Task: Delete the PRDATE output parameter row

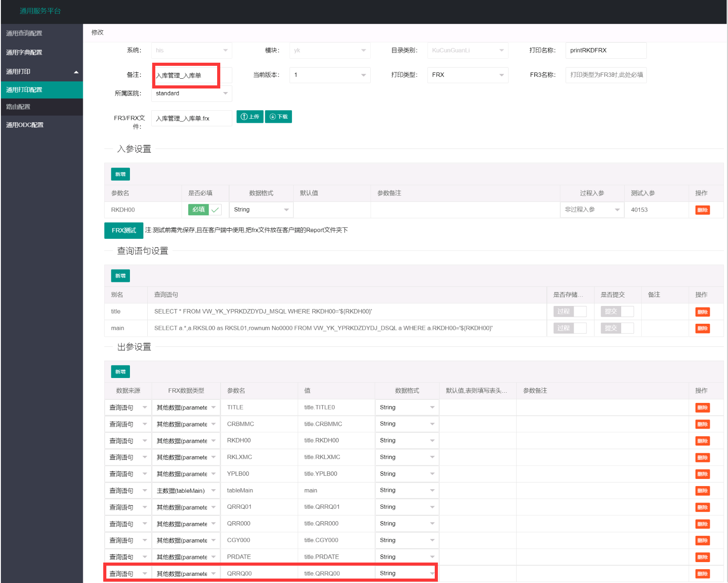Action: 702,557
